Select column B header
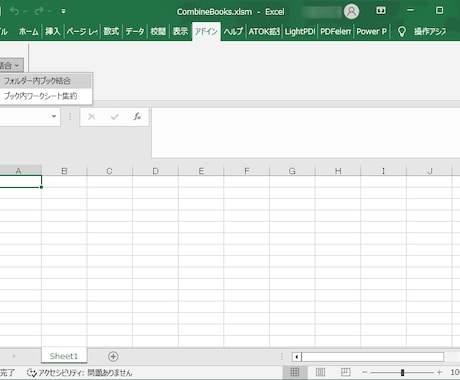This screenshot has width=460, height=380. point(64,171)
